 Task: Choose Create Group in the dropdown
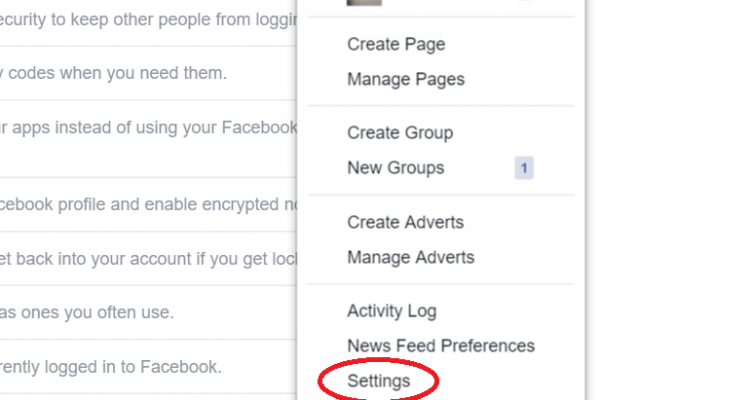400,133
